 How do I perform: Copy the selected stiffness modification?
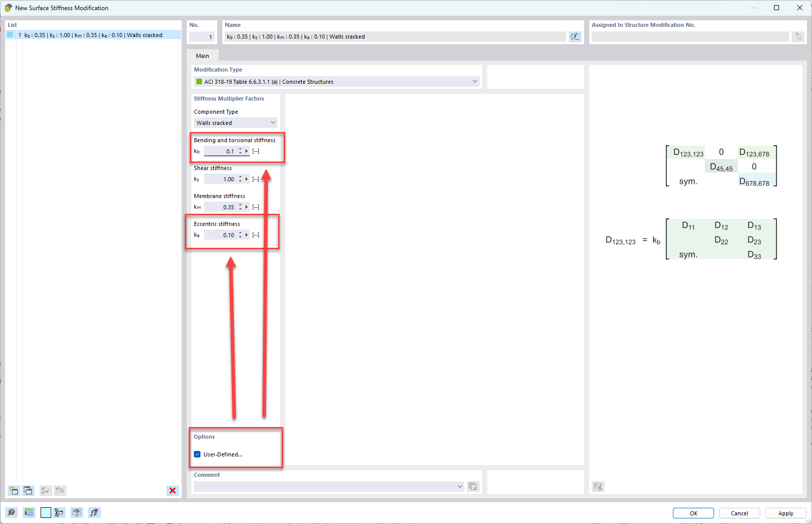tap(28, 490)
